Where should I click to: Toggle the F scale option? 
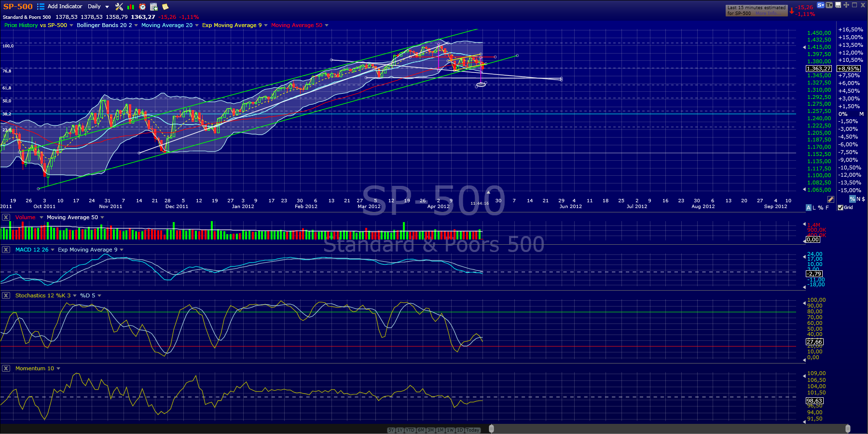827,208
